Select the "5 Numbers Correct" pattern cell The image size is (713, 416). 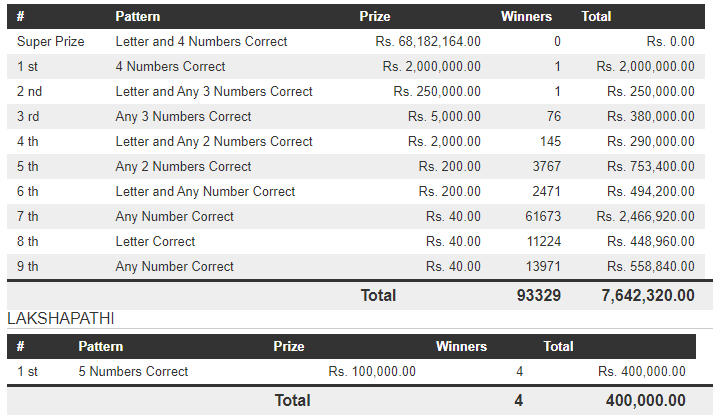click(x=133, y=372)
